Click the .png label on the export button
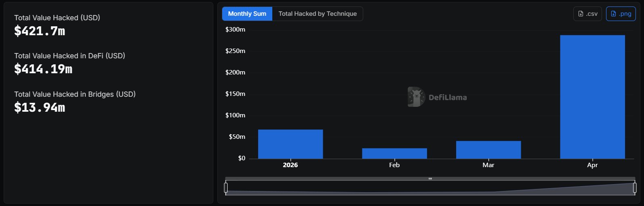Screen dimensions: 644x206 point(625,14)
